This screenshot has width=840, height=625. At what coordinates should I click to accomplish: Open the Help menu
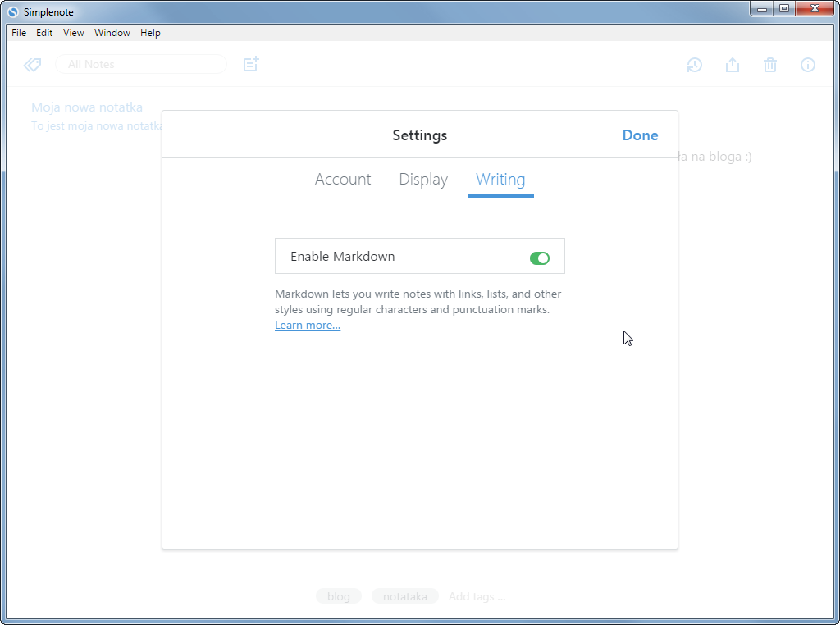(x=150, y=33)
